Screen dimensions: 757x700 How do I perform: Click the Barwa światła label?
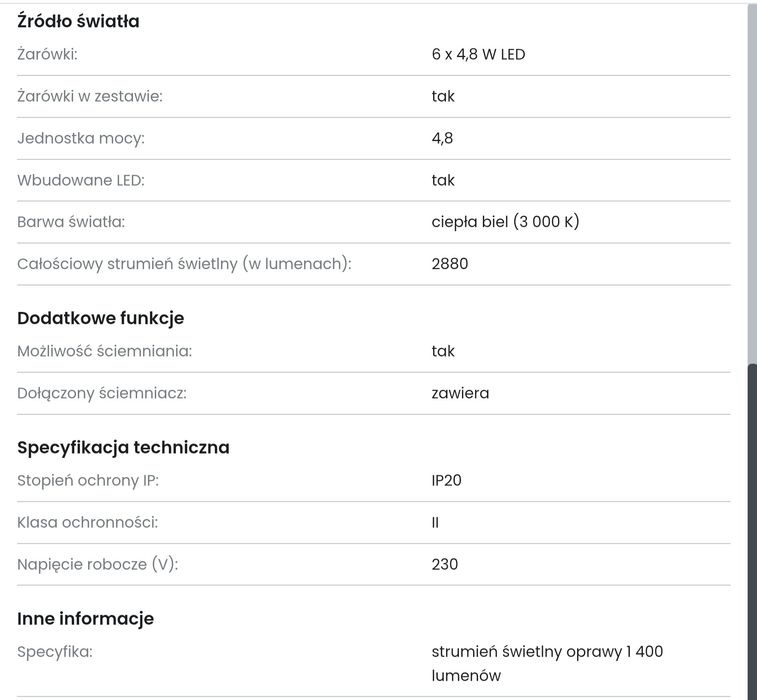tap(71, 222)
